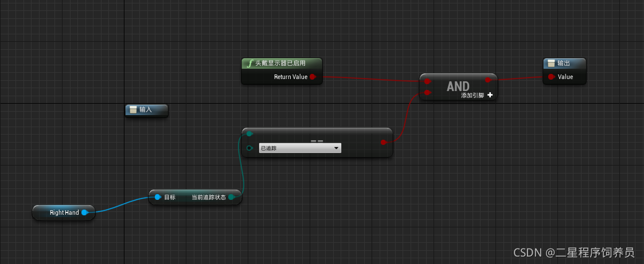Click the 当前追踪状态 teal output pin
The image size is (644, 264).
(231, 197)
